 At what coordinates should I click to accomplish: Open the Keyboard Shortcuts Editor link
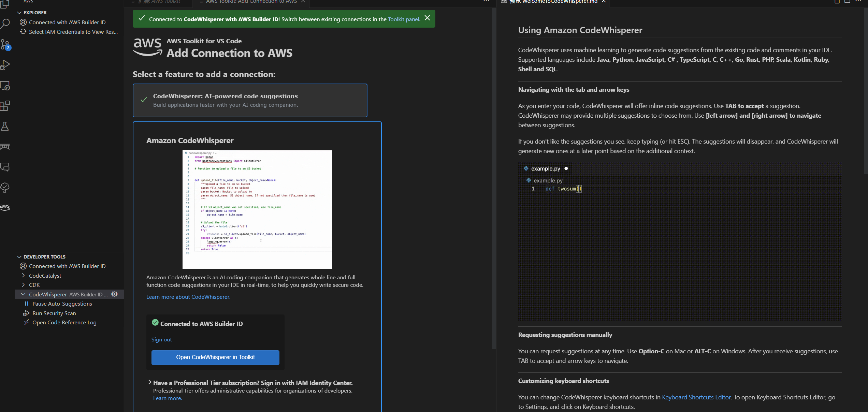[x=696, y=397]
